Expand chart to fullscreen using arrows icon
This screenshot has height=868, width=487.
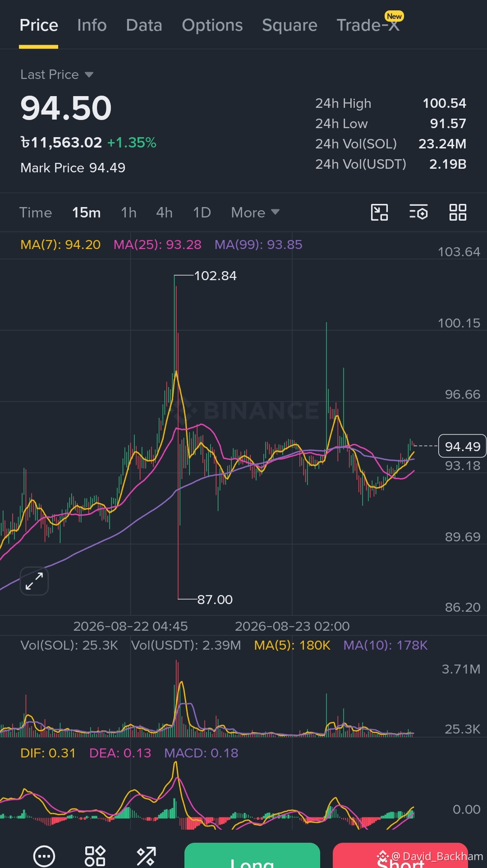point(34,581)
